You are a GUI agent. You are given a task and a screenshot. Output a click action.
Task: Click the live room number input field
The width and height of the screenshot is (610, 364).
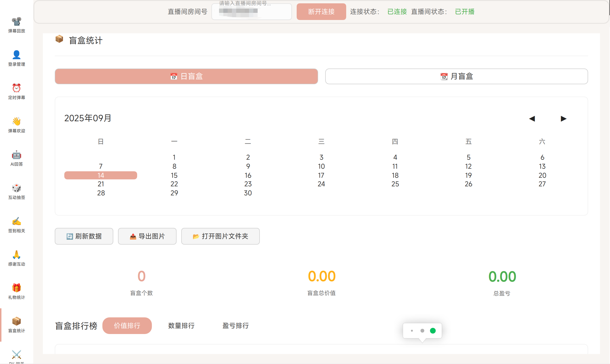pyautogui.click(x=251, y=11)
